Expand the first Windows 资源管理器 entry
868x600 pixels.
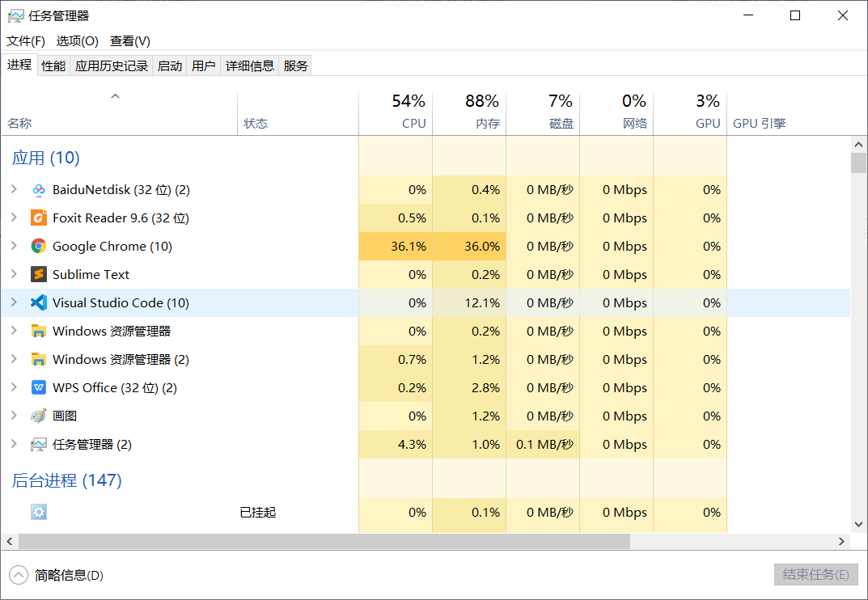coord(14,331)
